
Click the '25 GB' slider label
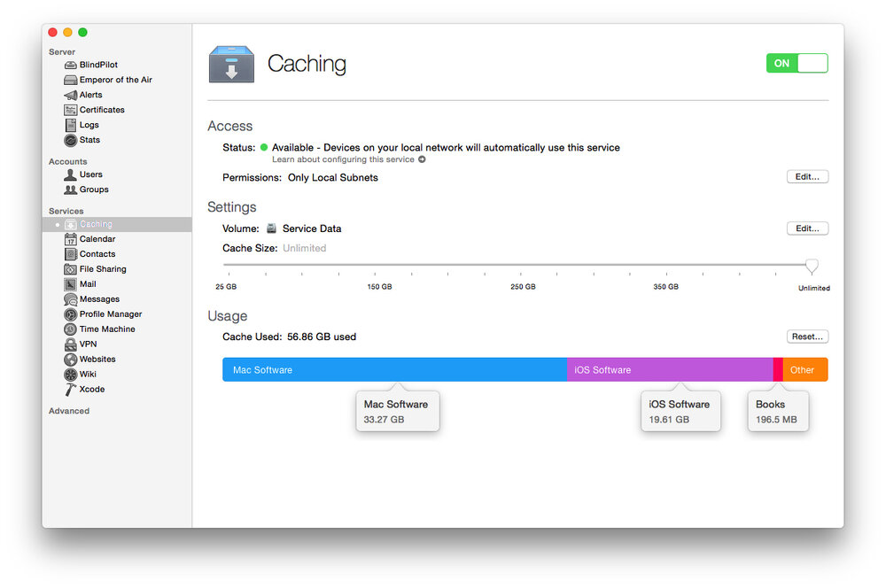pos(226,287)
